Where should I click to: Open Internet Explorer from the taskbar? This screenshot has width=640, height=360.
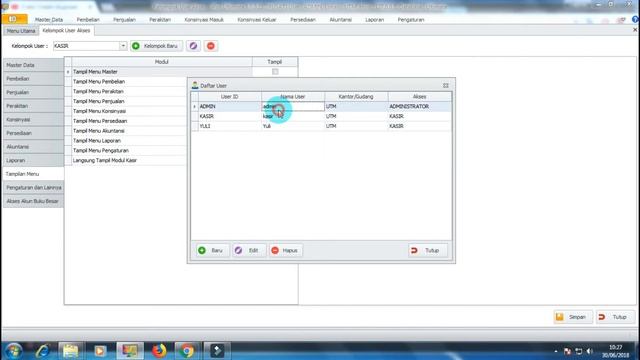click(x=42, y=351)
